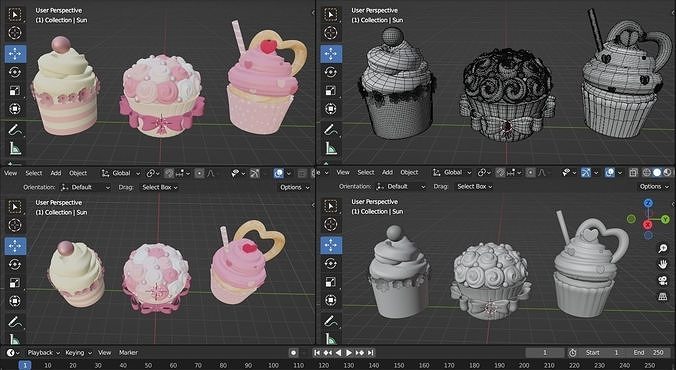Pick the Annotate tool in lower-right solid viewport

pyautogui.click(x=331, y=321)
